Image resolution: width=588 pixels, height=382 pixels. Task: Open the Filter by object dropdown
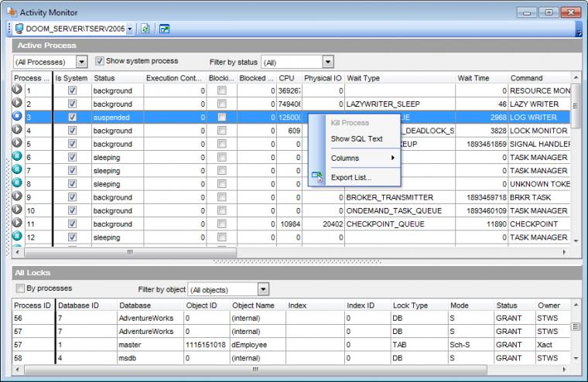(x=263, y=288)
